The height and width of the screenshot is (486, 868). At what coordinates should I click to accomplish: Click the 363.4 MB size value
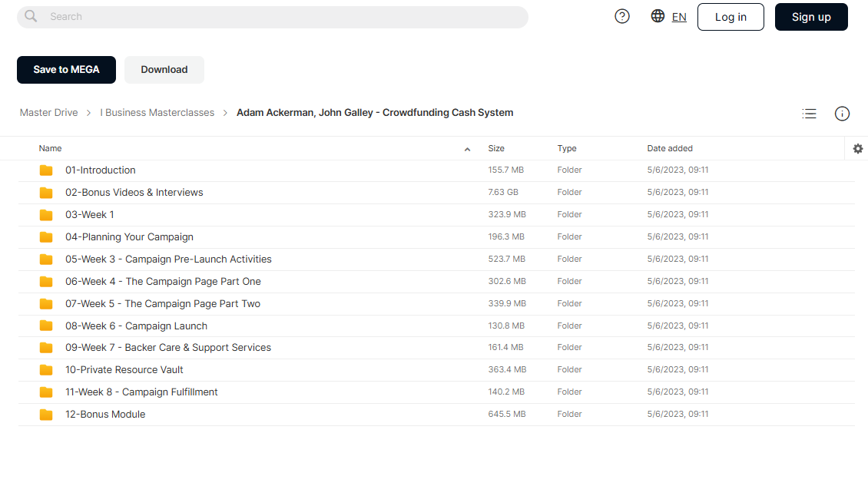click(x=507, y=369)
